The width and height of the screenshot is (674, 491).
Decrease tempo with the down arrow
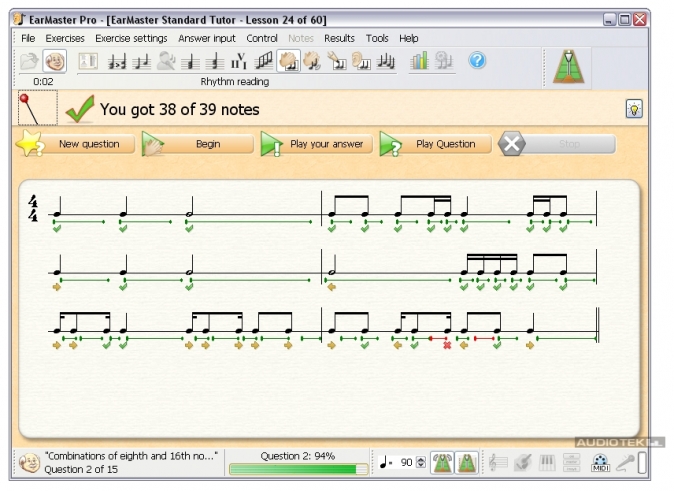(421, 466)
